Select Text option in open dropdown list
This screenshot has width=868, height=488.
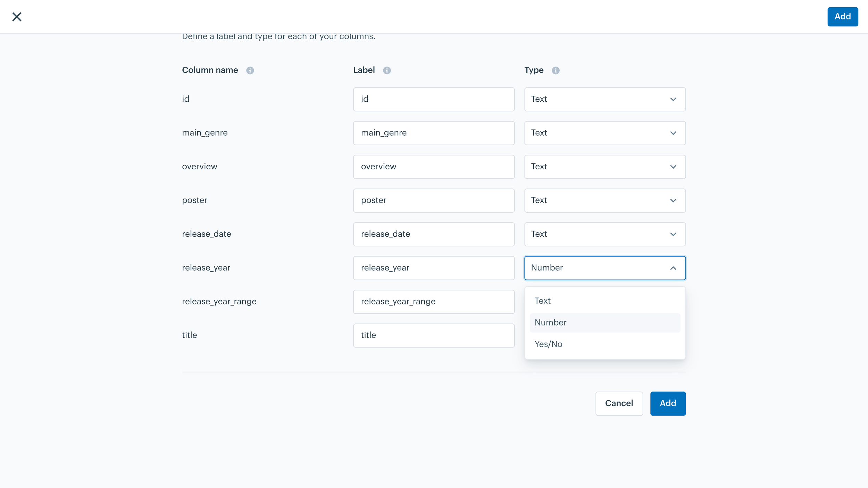point(605,301)
